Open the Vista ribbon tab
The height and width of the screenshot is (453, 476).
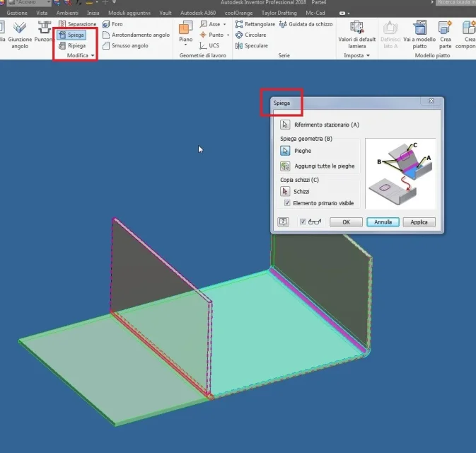coord(42,13)
